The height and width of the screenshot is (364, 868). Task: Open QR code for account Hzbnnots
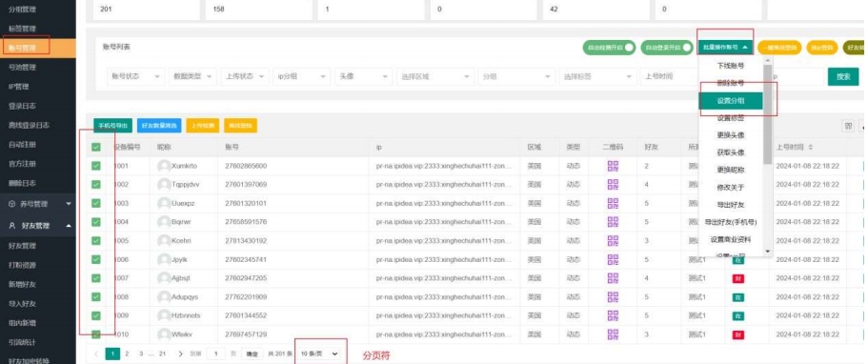click(613, 315)
